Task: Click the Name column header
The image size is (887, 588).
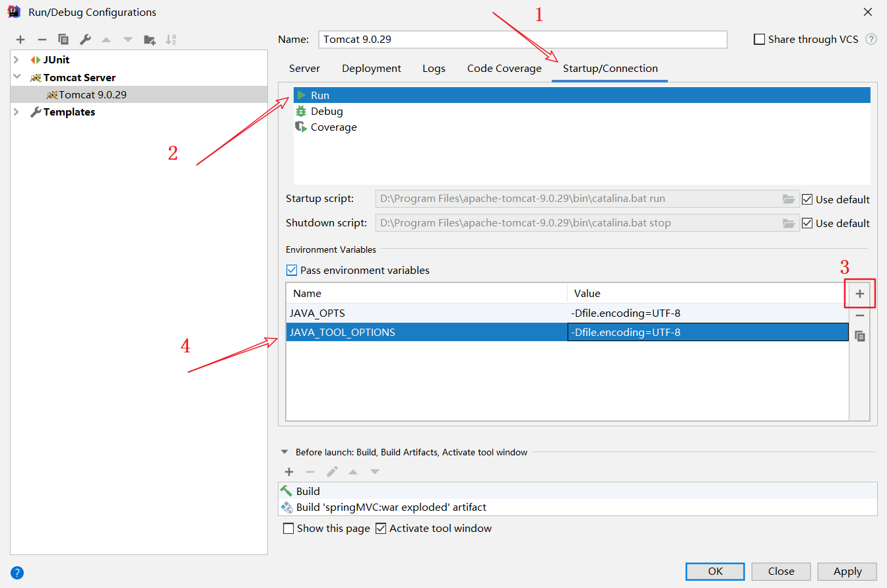Action: 427,293
